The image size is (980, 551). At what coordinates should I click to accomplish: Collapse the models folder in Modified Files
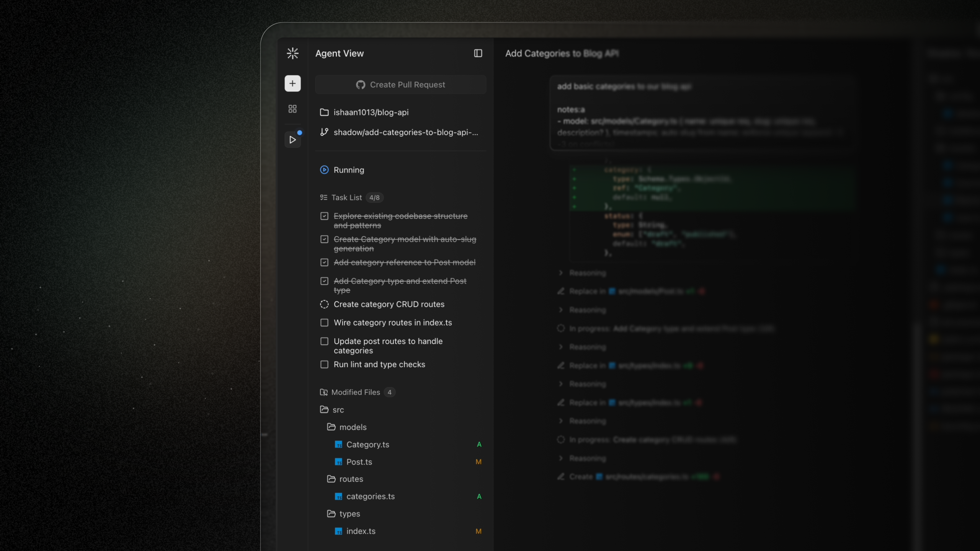point(347,427)
